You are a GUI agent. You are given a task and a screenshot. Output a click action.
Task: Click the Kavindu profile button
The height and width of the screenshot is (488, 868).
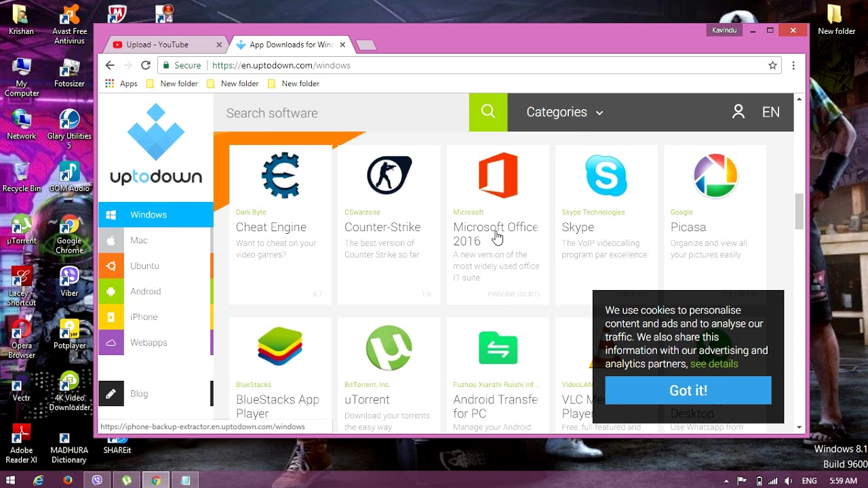tap(724, 30)
